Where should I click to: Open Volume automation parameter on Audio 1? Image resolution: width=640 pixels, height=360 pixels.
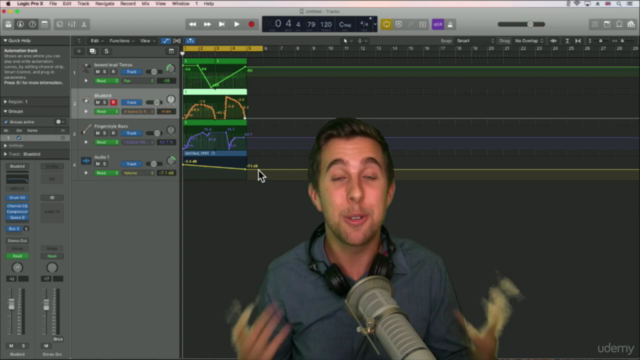point(138,173)
